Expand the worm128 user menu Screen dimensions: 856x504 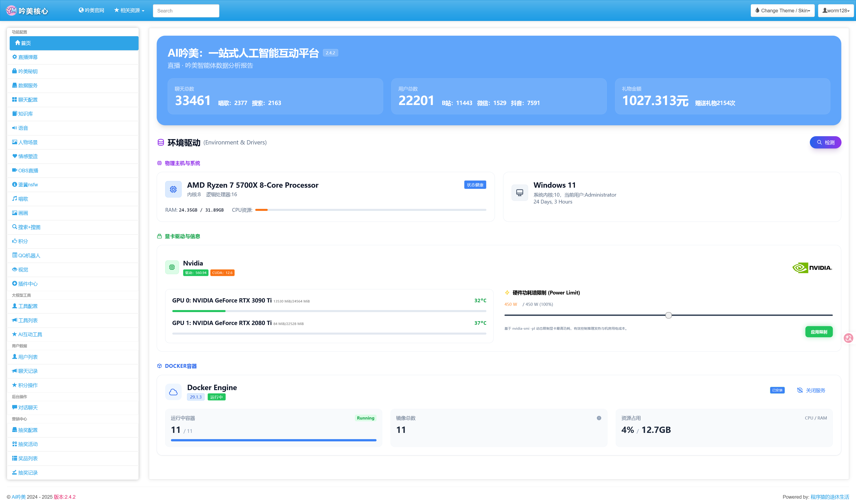coord(836,10)
